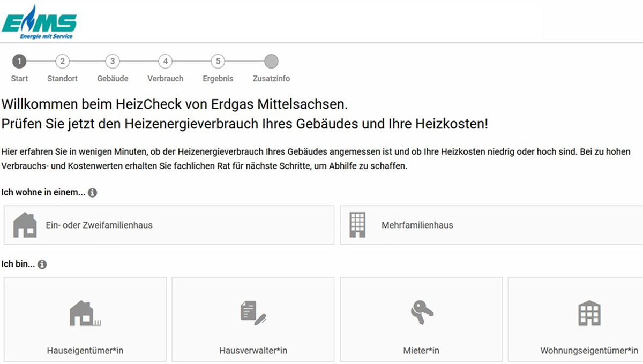This screenshot has width=643, height=364.
Task: Click the 'Zusatzinfo' step label
Action: click(x=271, y=79)
